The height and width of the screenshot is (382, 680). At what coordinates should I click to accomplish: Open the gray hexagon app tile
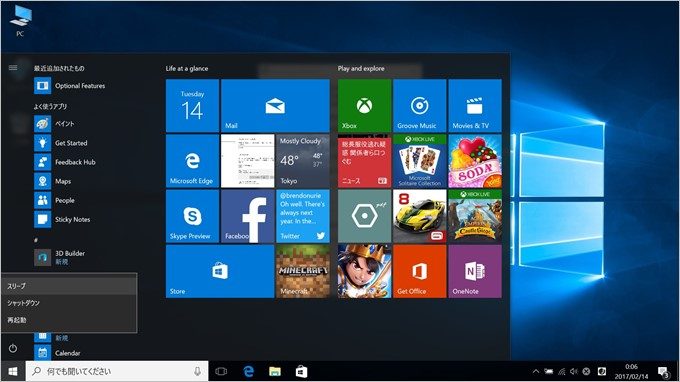[x=364, y=216]
